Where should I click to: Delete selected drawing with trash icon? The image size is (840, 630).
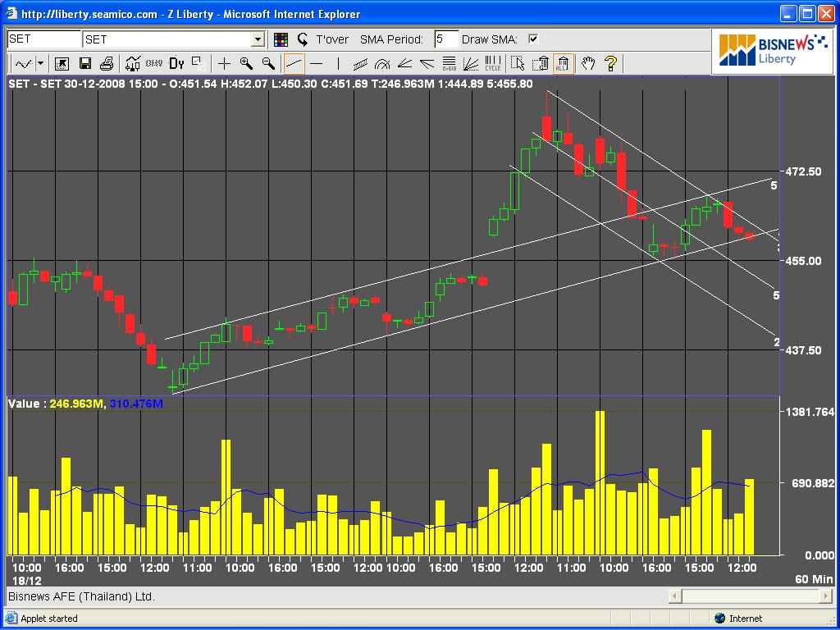[541, 64]
